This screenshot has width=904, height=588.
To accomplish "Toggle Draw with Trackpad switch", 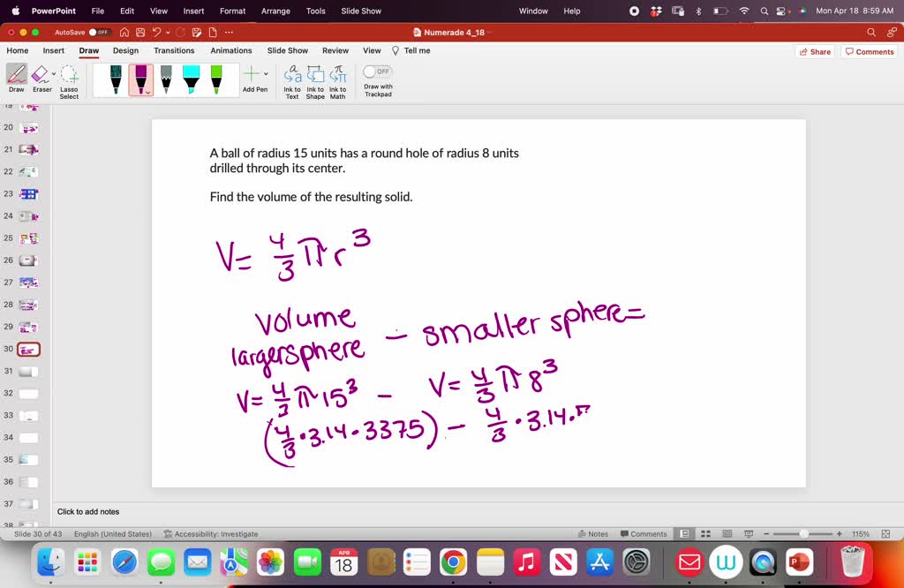I will 378,72.
